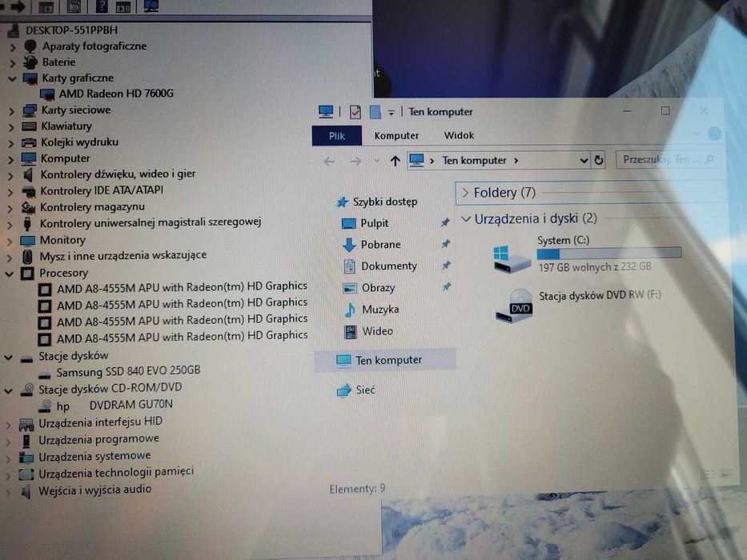This screenshot has height=560, width=747.
Task: Click the Klawiatury keyboard icon
Action: [x=29, y=126]
